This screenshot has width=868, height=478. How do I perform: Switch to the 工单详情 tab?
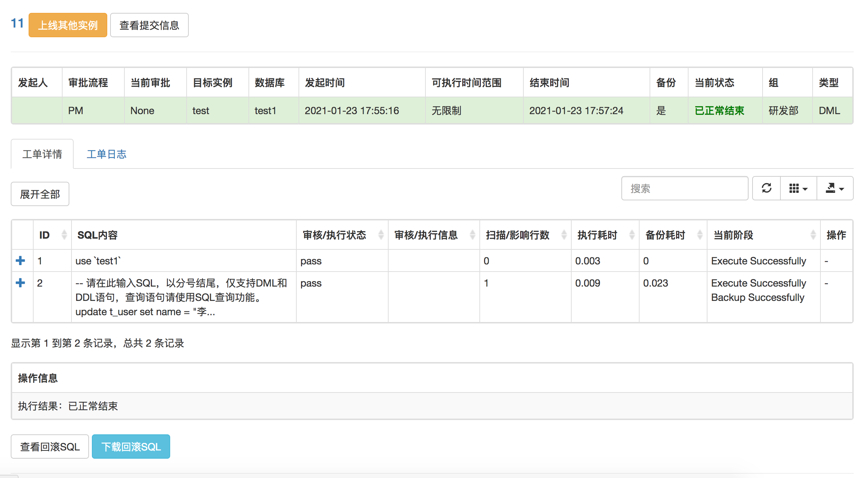click(x=42, y=154)
